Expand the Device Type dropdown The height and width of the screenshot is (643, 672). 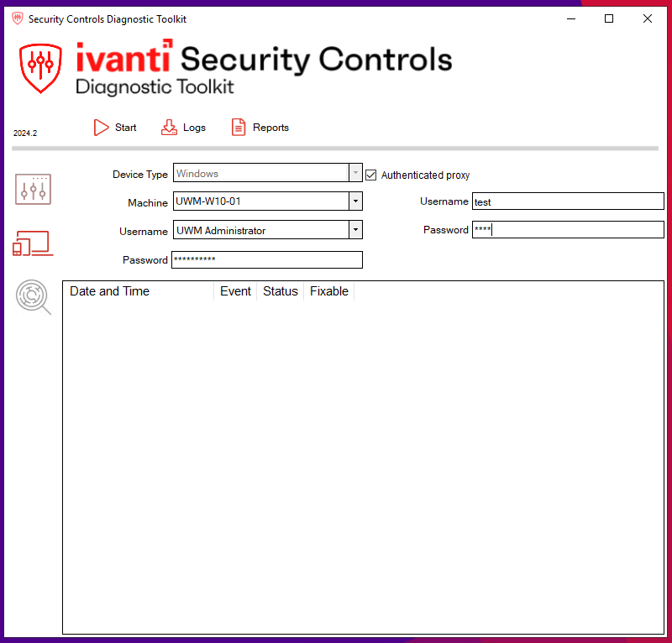[355, 174]
